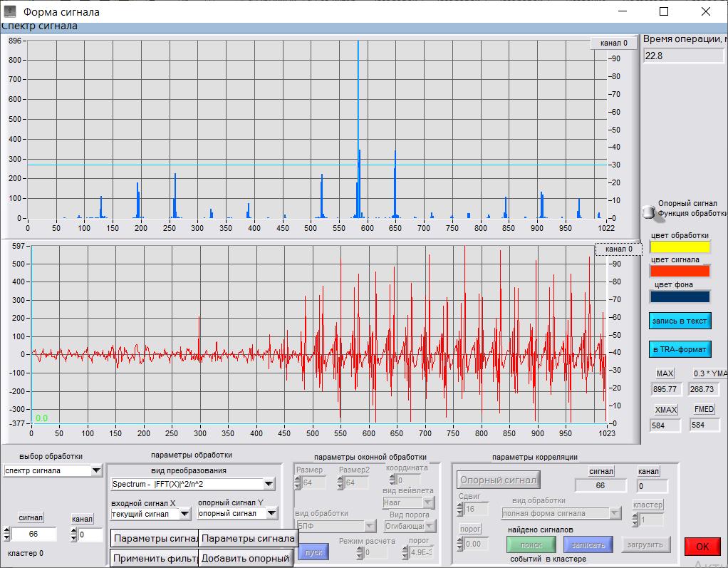The image size is (728, 568).
Task: Click the red OK button
Action: click(x=702, y=547)
